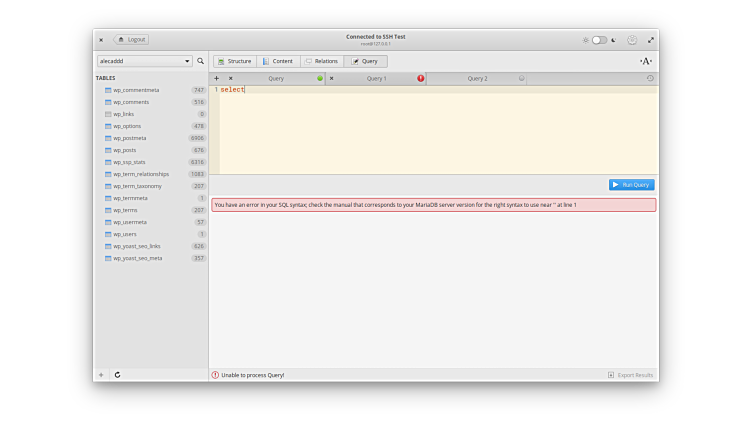The image size is (752, 423).
Task: Select the Query 2 tab
Action: 477,78
